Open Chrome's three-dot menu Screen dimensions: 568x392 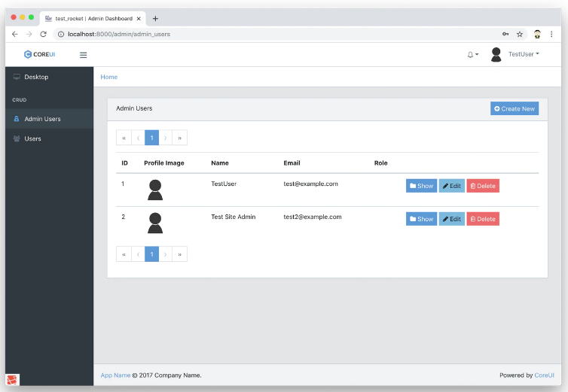551,34
